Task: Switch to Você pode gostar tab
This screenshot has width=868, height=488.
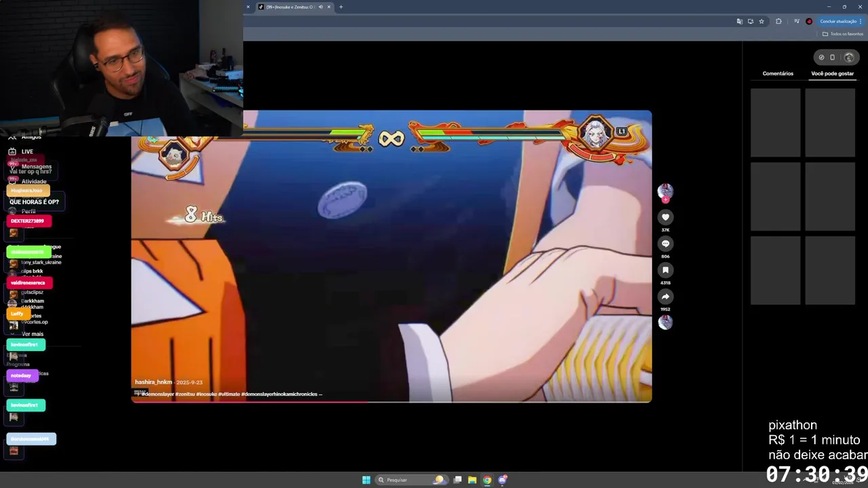Action: [x=832, y=73]
